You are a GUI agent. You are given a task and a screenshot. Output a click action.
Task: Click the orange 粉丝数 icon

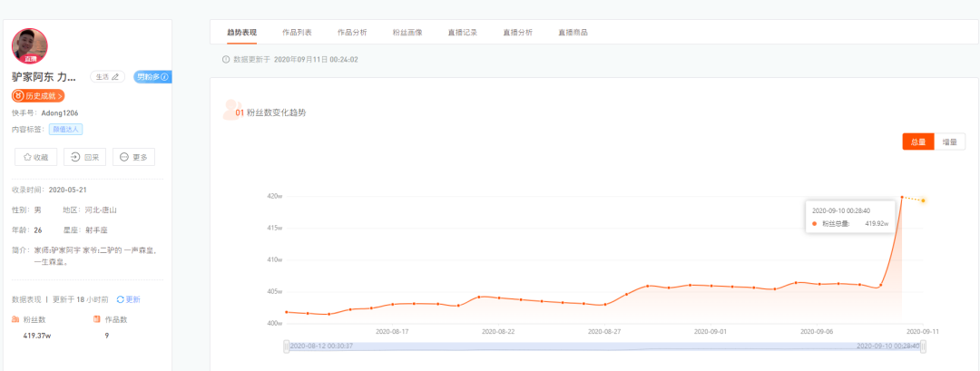click(15, 320)
